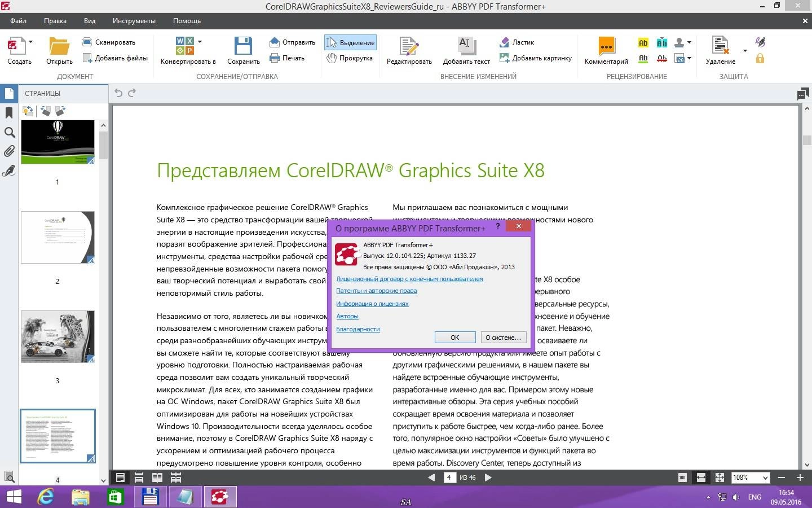Open the digital signatures sidebar panel
Viewport: 812px width, 508px height.
click(9, 170)
